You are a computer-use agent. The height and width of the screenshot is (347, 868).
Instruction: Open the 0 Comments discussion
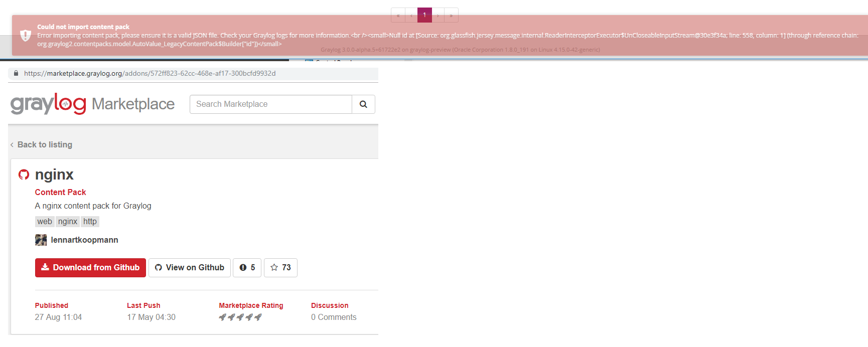334,317
